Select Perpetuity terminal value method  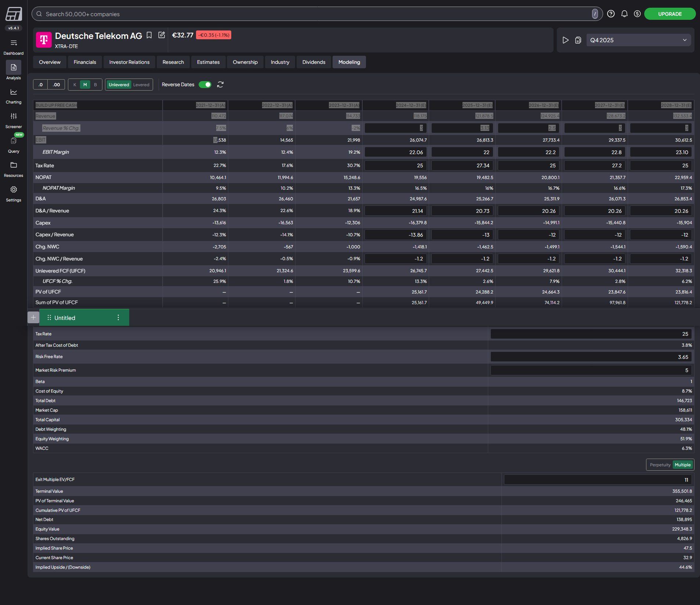pyautogui.click(x=660, y=465)
